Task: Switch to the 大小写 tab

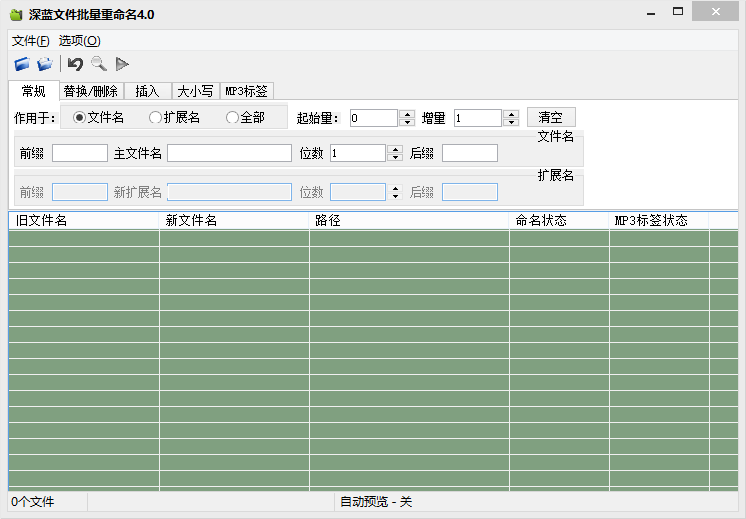Action: (x=195, y=91)
